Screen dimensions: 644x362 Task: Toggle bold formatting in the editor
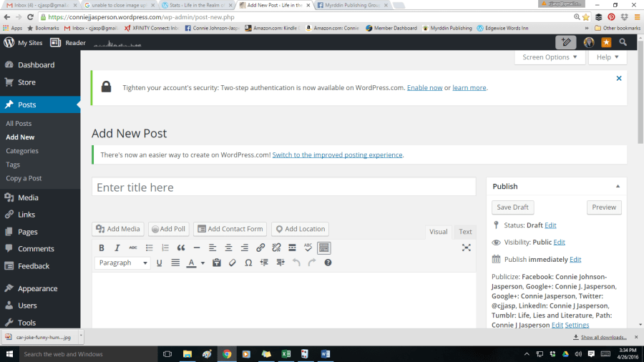click(x=102, y=248)
